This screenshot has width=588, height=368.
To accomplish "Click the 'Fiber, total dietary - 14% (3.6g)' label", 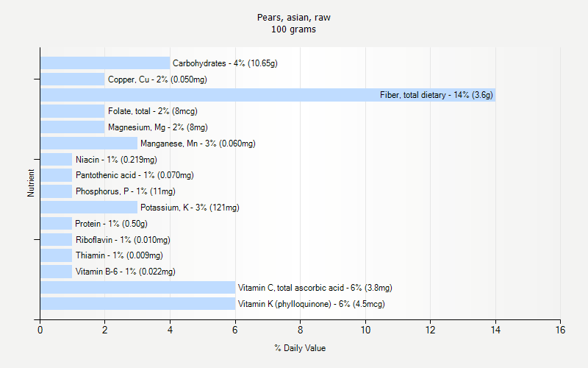I will [x=436, y=95].
